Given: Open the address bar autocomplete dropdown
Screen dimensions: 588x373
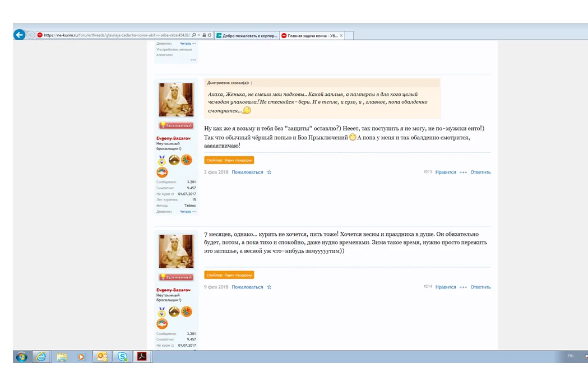Looking at the screenshot, I should tap(200, 34).
